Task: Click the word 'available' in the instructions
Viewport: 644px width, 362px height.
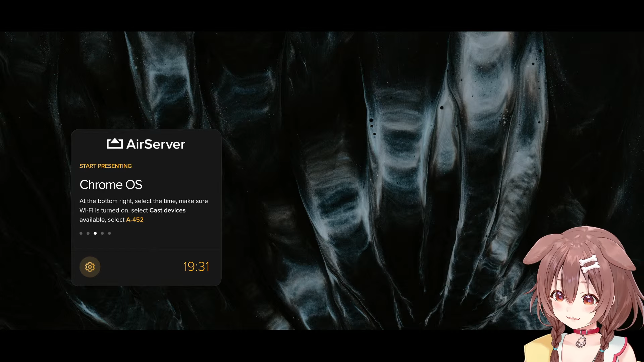Action: [92, 220]
